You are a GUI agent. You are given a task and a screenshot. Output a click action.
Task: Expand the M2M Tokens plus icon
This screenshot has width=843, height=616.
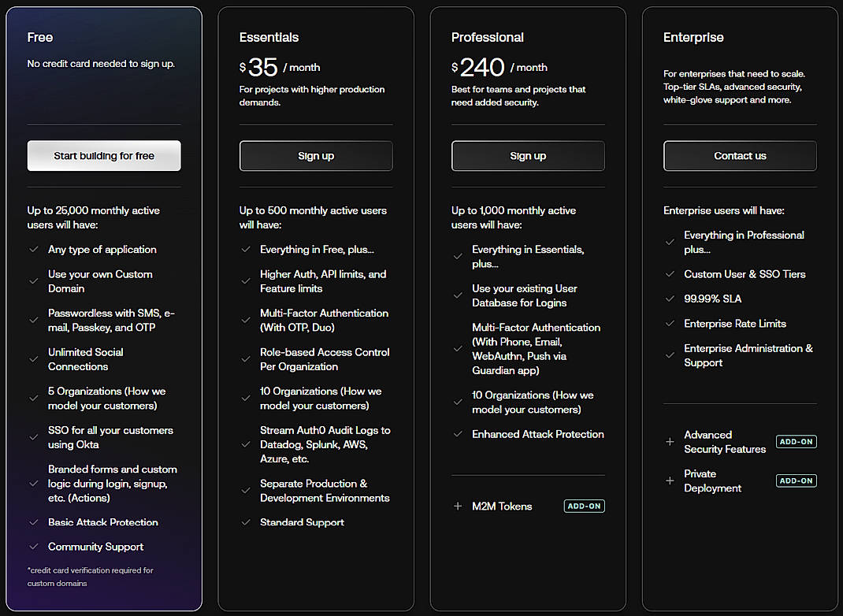458,506
